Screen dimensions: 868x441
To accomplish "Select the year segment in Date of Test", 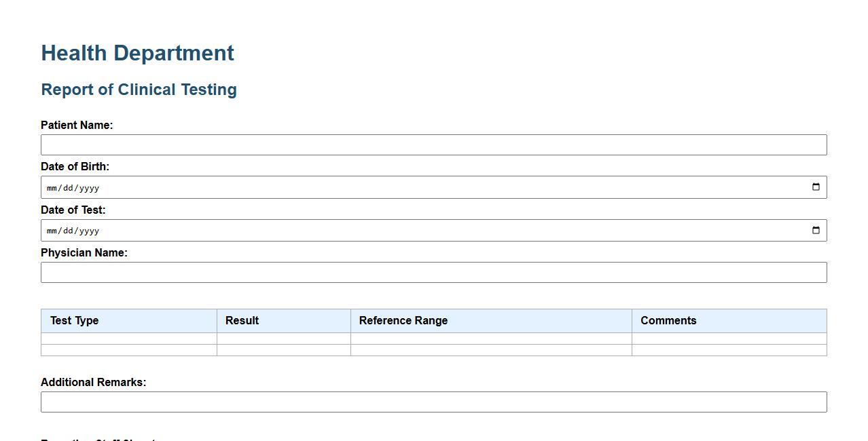I will tap(89, 231).
